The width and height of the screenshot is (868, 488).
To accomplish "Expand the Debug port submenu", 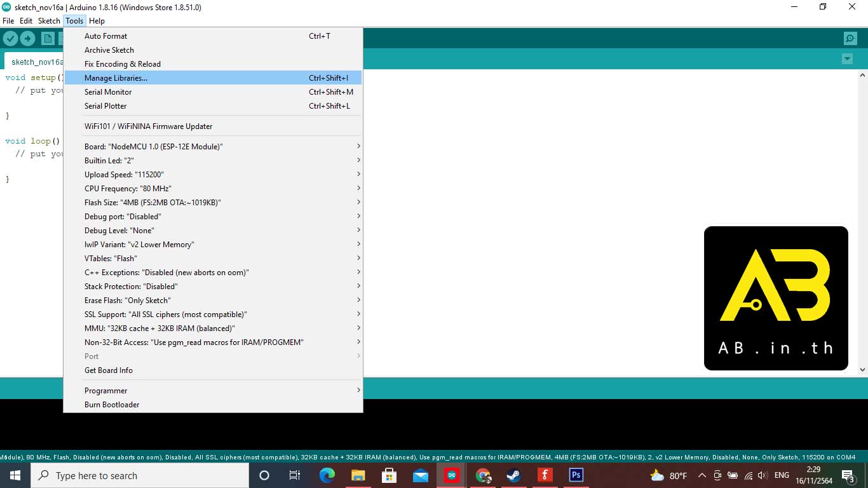I will click(213, 217).
